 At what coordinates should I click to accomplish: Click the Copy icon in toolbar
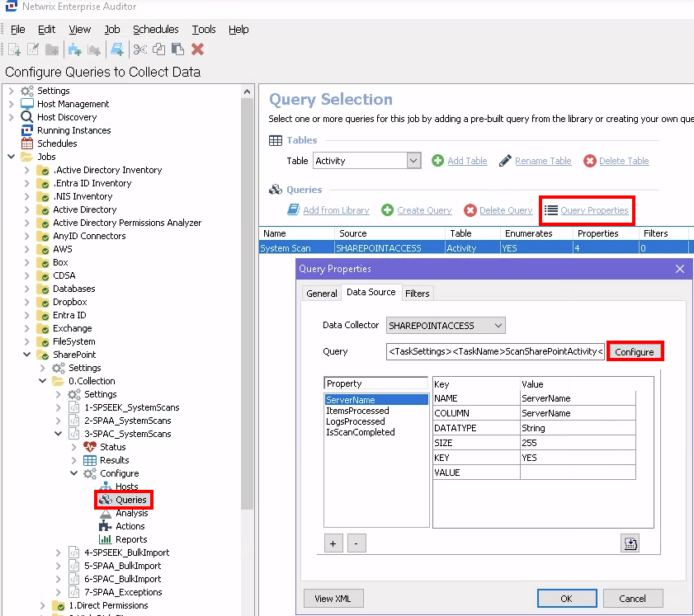(x=159, y=49)
